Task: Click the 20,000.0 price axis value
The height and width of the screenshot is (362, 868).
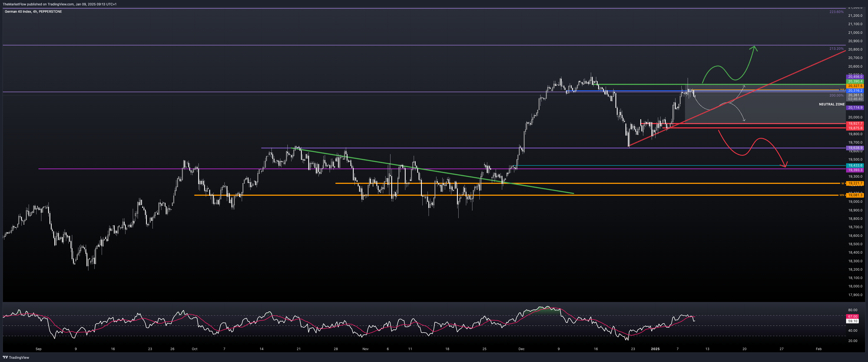Action: 855,117
